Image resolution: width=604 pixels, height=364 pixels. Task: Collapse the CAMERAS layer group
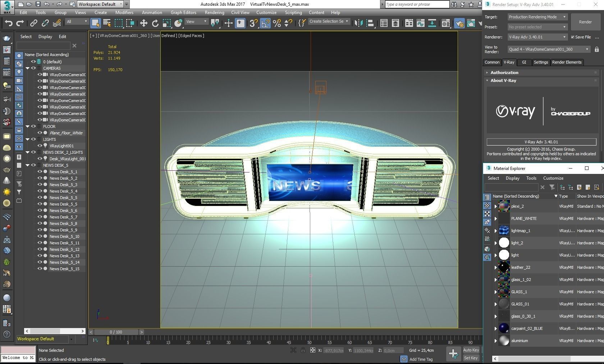pos(27,68)
